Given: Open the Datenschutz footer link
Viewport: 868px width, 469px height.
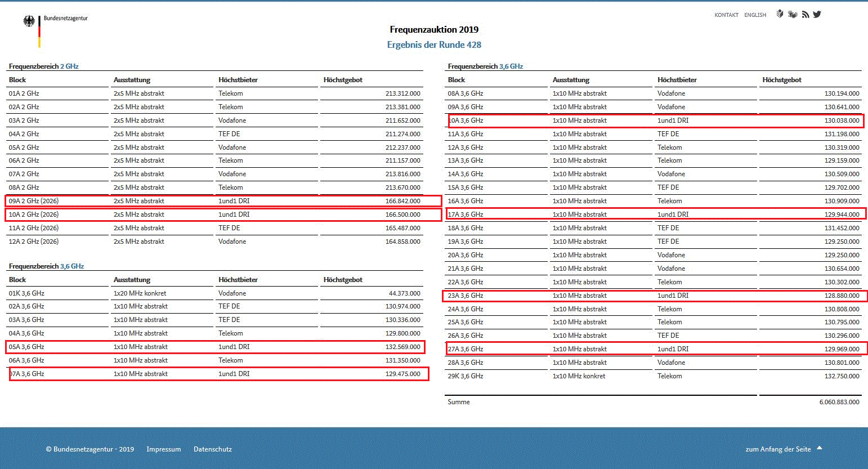Looking at the screenshot, I should (213, 449).
